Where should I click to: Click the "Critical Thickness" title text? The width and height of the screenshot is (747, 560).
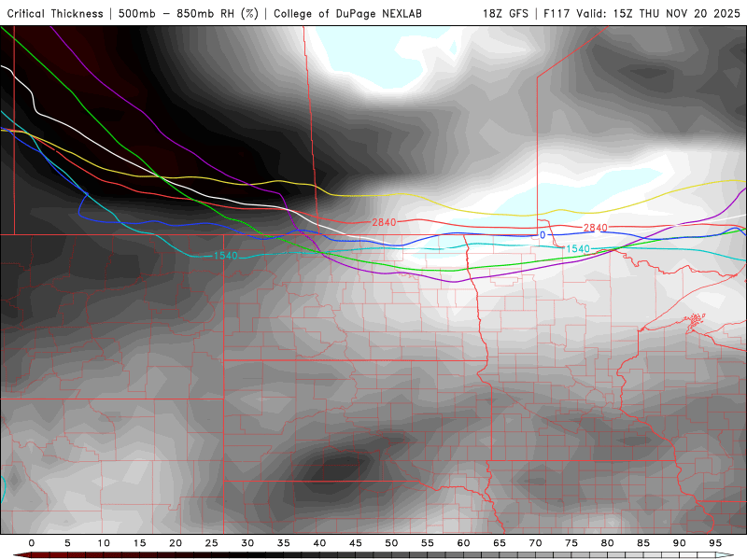coord(55,14)
